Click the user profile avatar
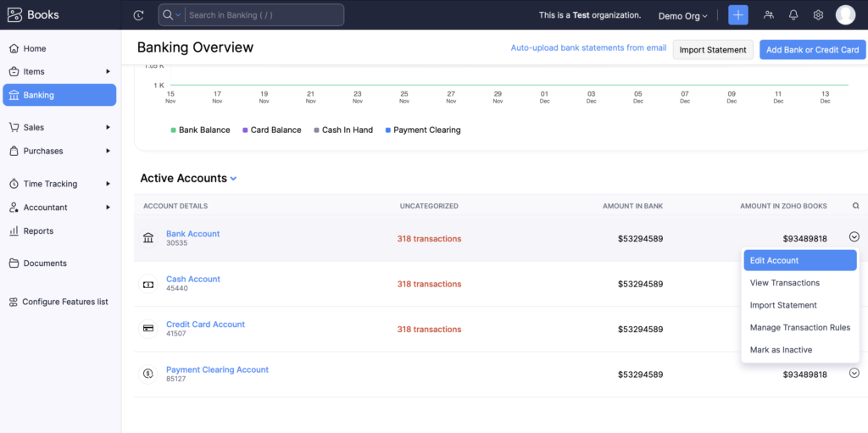 845,15
